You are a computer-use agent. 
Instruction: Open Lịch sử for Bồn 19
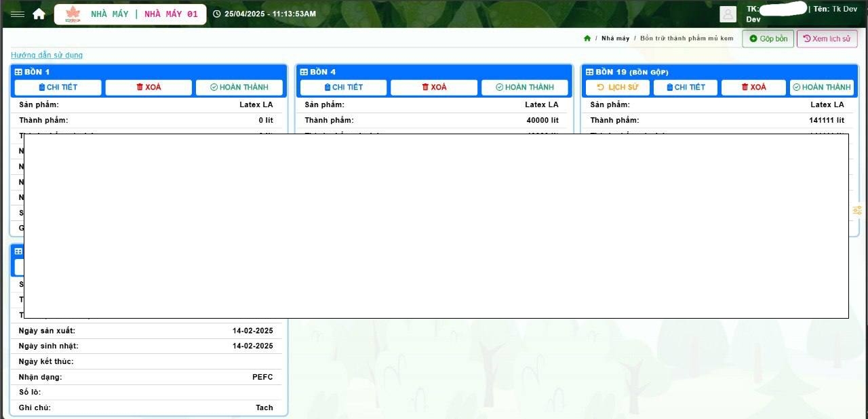pyautogui.click(x=617, y=87)
